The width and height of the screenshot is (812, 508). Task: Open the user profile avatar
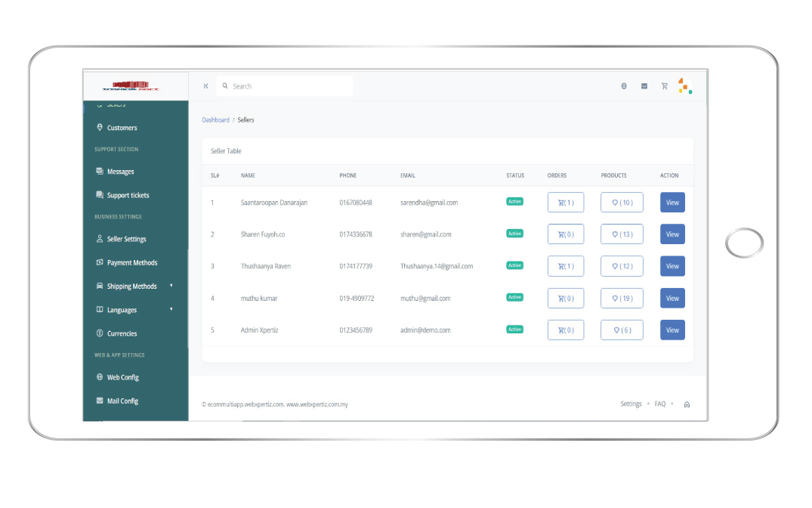tap(684, 86)
